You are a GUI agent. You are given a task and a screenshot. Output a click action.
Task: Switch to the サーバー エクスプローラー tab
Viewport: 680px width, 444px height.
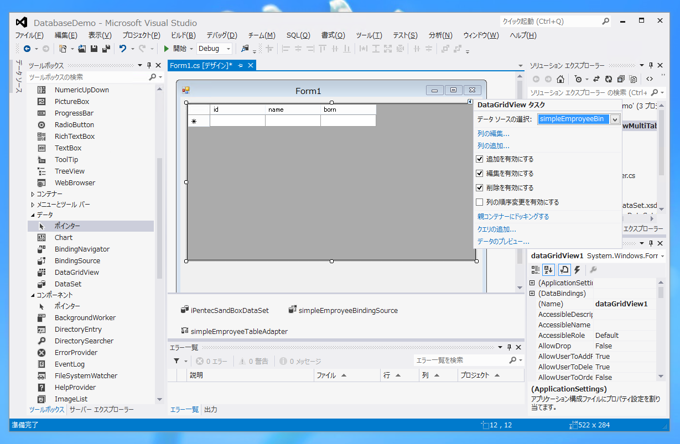101,410
